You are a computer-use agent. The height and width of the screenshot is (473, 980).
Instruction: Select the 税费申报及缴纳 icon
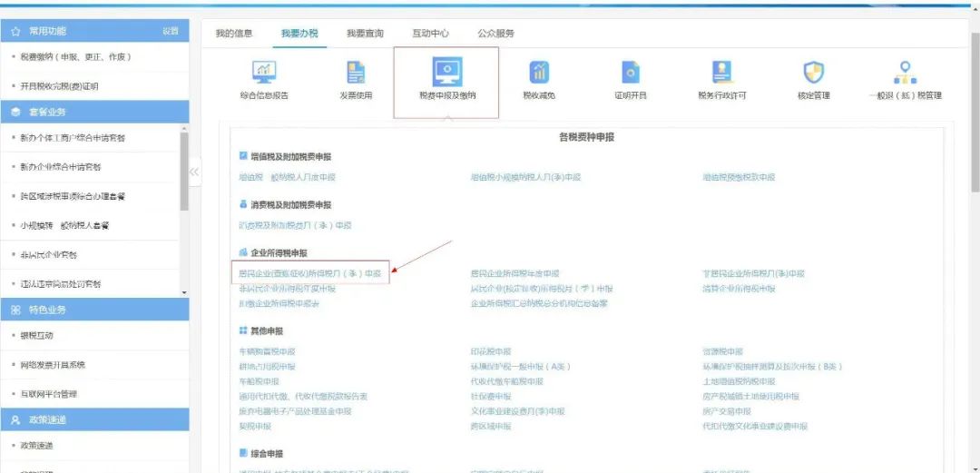coord(446,72)
